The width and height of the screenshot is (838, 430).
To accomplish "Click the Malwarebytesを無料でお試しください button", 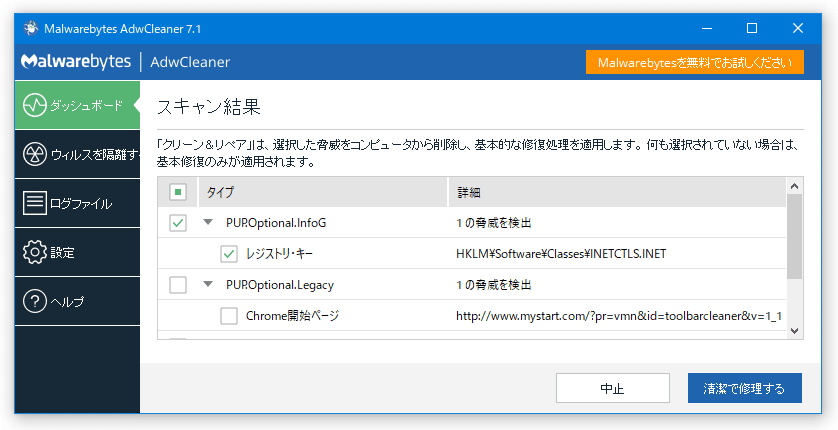I will (695, 62).
